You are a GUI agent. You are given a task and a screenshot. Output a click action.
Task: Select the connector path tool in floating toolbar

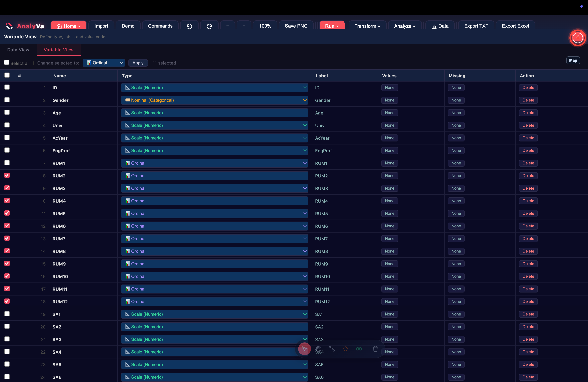[332, 349]
